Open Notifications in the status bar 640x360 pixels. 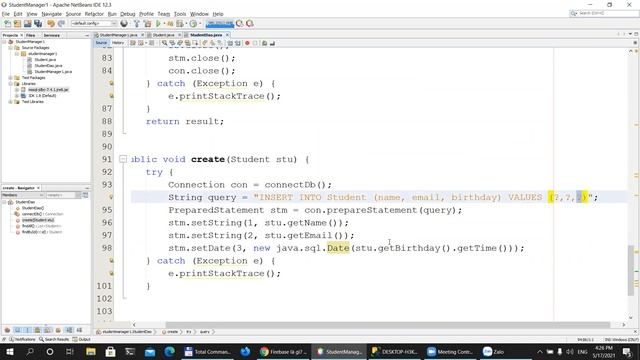click(22, 339)
